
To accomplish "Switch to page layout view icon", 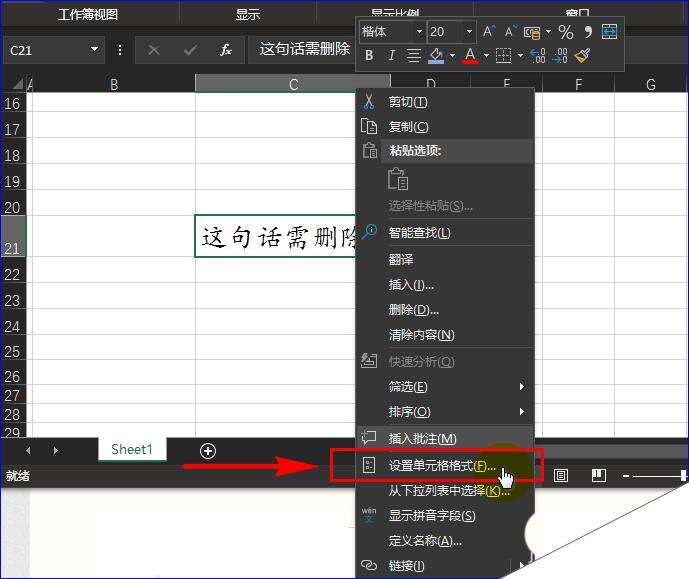I will click(x=560, y=475).
